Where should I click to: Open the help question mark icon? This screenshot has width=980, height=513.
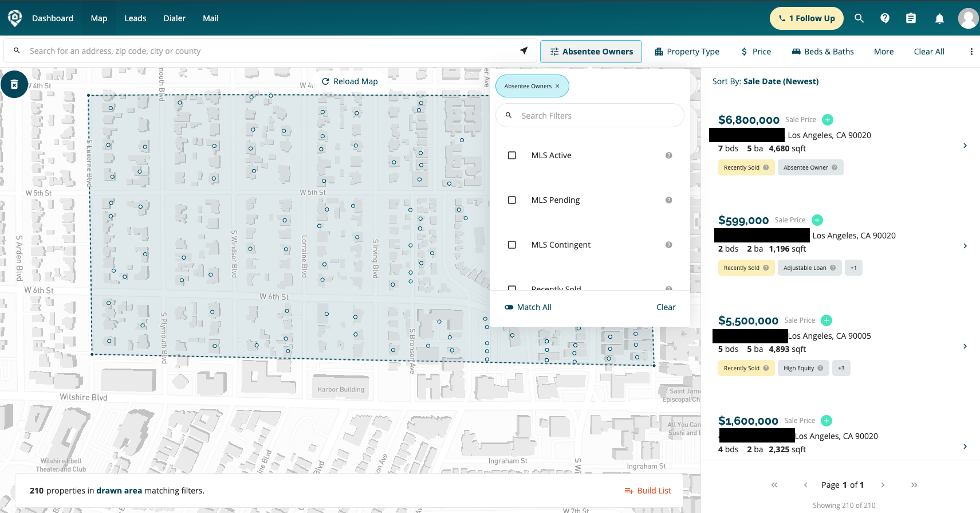[x=885, y=18]
